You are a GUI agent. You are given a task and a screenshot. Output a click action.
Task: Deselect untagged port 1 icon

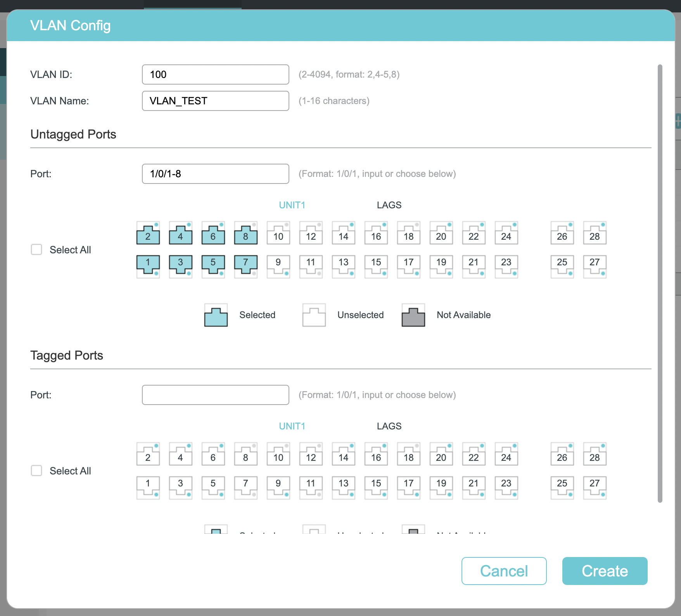point(148,266)
